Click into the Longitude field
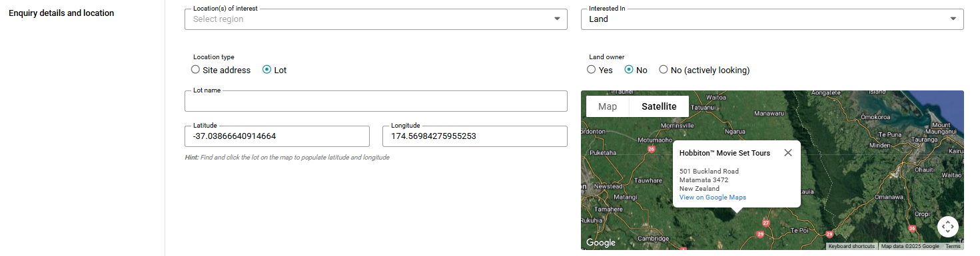980x256 pixels. (x=475, y=136)
